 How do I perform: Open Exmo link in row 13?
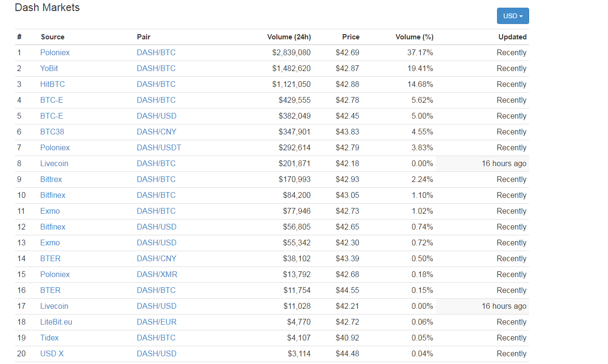point(50,243)
